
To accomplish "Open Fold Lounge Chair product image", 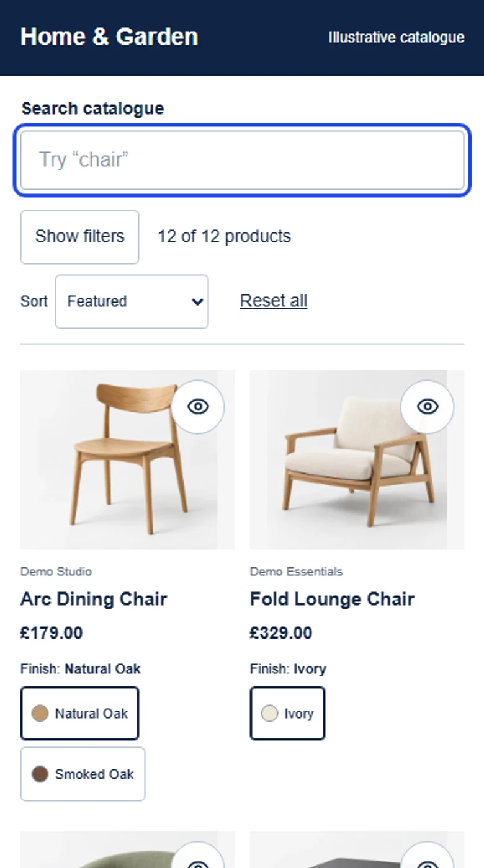I will click(357, 460).
